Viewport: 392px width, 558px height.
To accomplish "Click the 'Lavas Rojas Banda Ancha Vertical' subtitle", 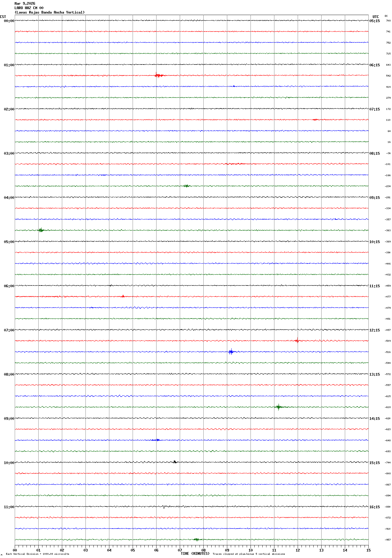I will coord(50,12).
